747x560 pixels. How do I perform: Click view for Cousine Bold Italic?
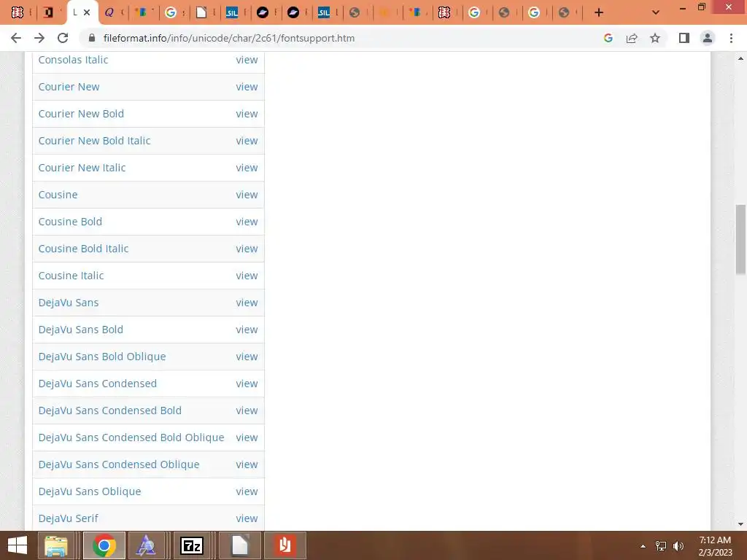pyautogui.click(x=247, y=249)
